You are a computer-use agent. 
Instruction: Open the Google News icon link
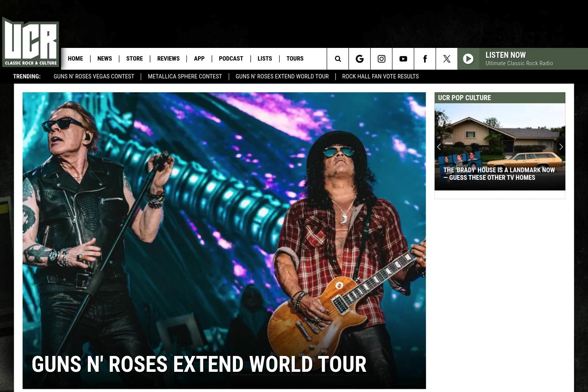(360, 59)
